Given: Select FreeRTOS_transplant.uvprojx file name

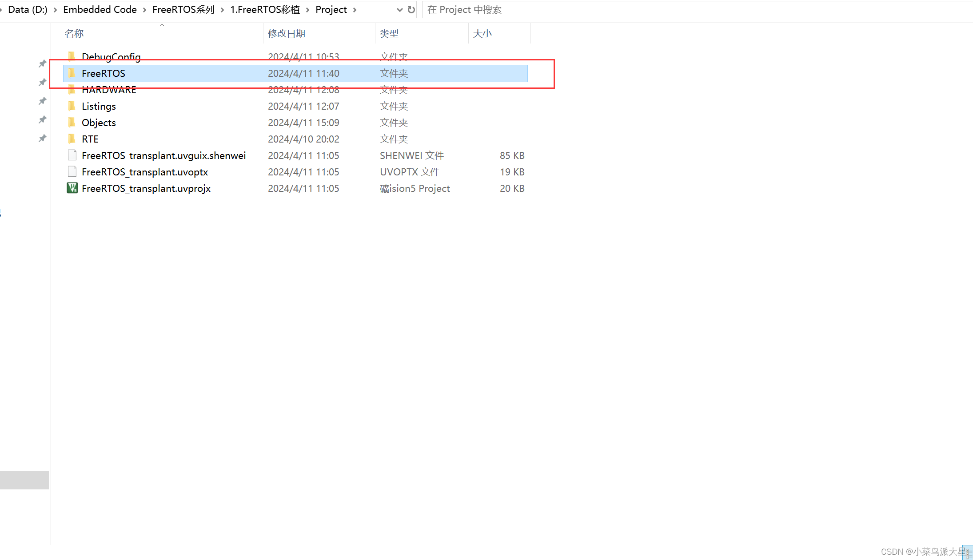Looking at the screenshot, I should (x=146, y=188).
